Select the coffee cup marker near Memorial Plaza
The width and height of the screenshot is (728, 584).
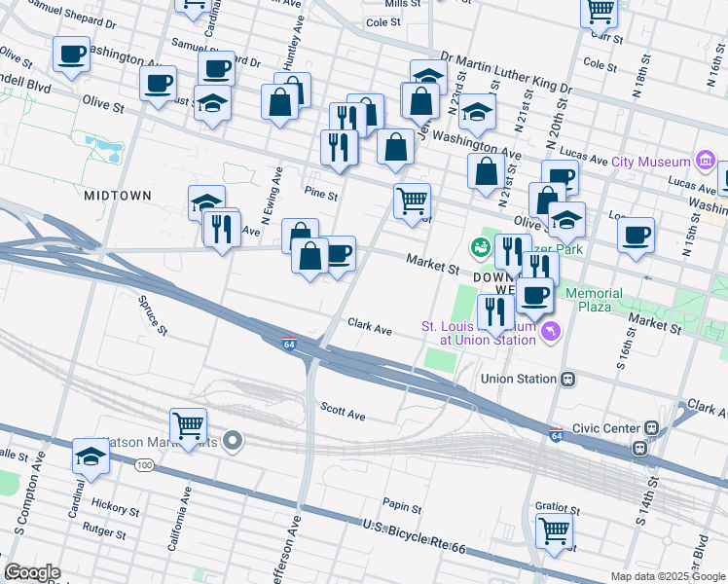pos(534,296)
